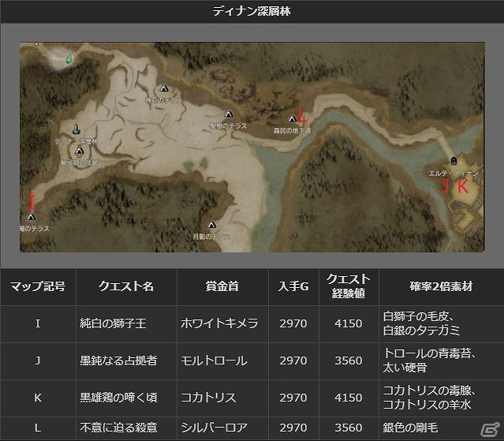Click the 森民の地下道 map label

pos(292,130)
